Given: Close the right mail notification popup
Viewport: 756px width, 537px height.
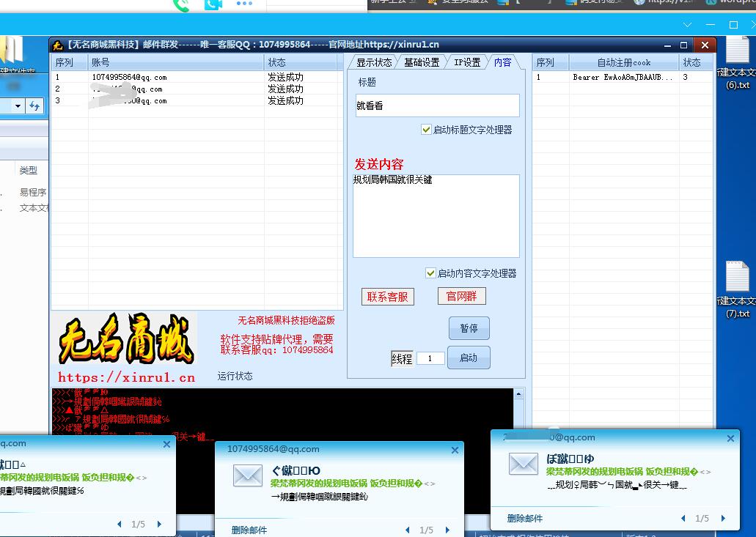Looking at the screenshot, I should (730, 438).
